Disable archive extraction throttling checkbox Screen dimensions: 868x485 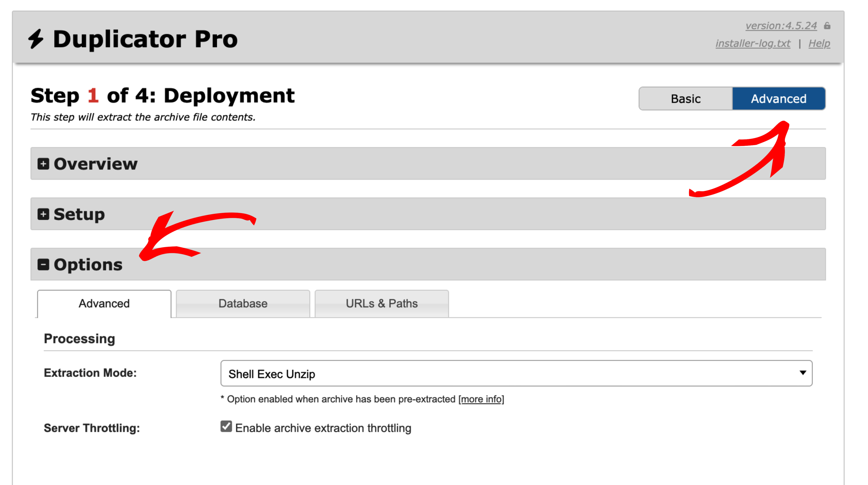point(226,427)
